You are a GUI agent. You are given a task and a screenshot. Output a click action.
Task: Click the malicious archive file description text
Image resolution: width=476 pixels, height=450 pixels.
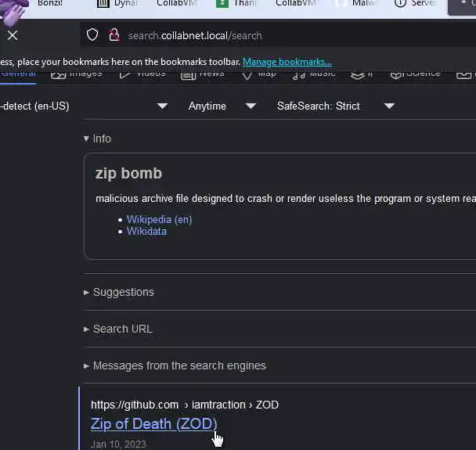pos(285,199)
